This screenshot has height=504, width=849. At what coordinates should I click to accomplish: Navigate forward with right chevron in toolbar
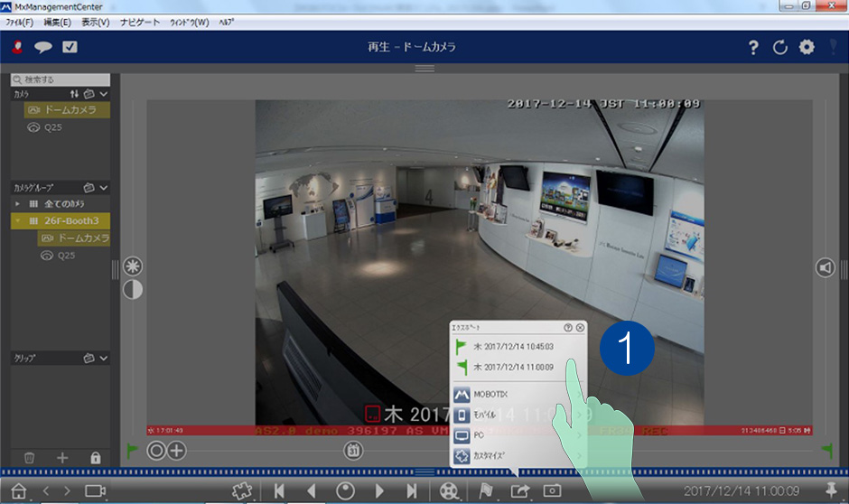pos(67,491)
